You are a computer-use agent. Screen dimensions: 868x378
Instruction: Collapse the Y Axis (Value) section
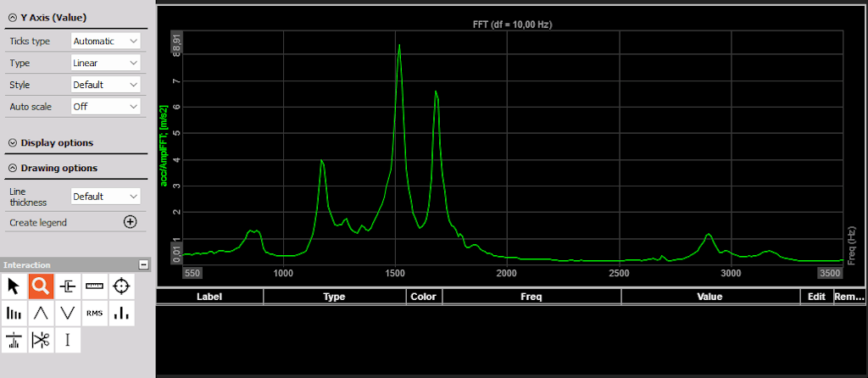(13, 18)
